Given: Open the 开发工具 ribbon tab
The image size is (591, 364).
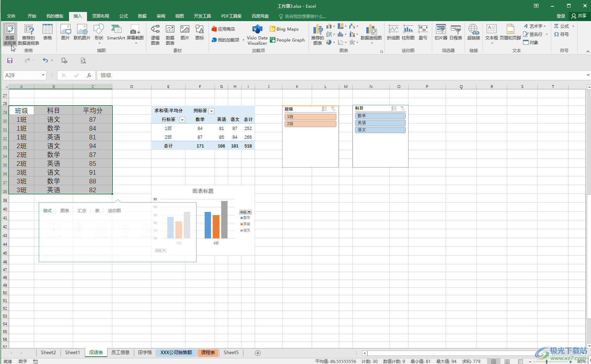Looking at the screenshot, I should pos(202,16).
